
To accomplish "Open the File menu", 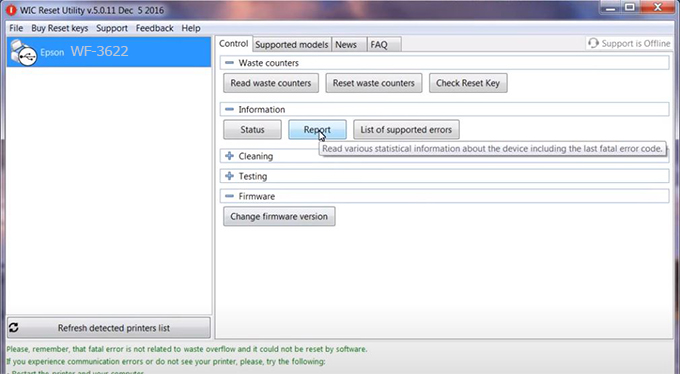I will [16, 28].
